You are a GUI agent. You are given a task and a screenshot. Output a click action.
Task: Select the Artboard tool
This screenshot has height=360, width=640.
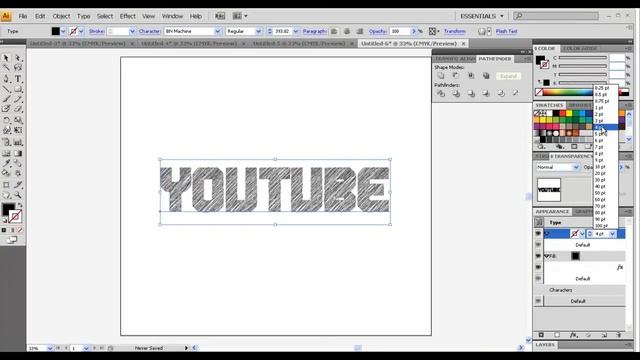coord(6,185)
